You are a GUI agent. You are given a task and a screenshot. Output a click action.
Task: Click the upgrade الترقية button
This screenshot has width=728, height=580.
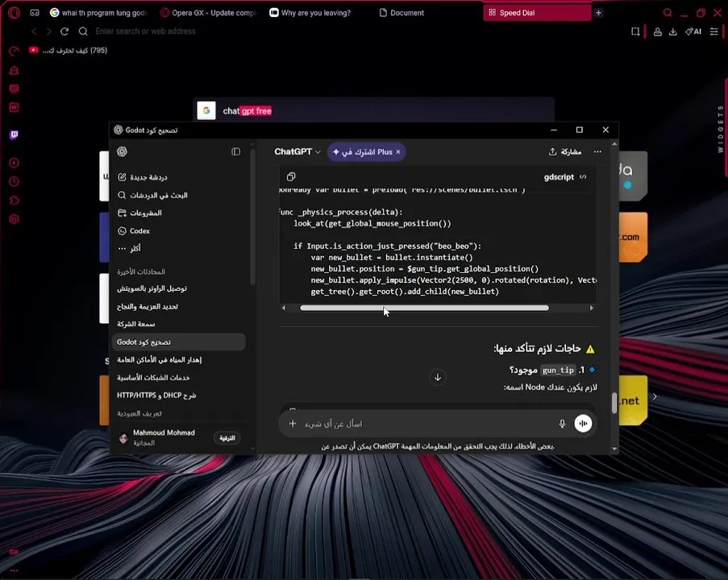[x=227, y=437]
